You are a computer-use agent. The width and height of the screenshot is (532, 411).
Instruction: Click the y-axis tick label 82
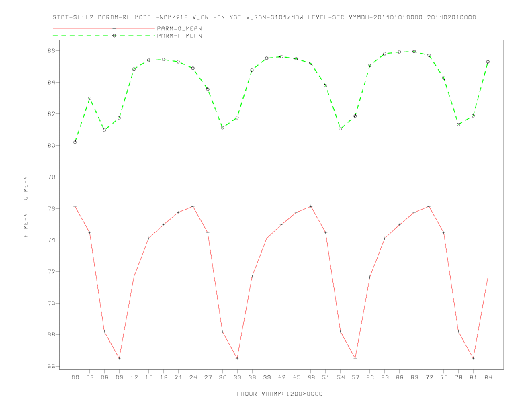click(52, 114)
